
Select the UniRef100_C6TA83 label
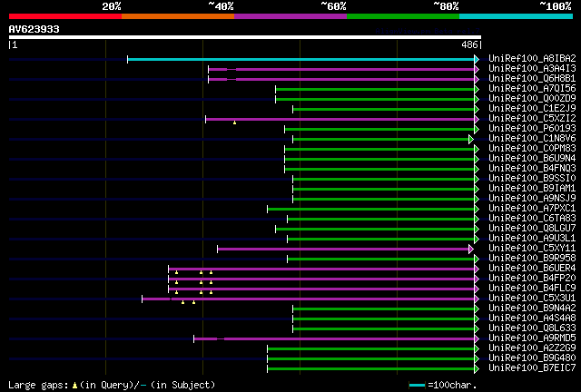tap(532, 219)
